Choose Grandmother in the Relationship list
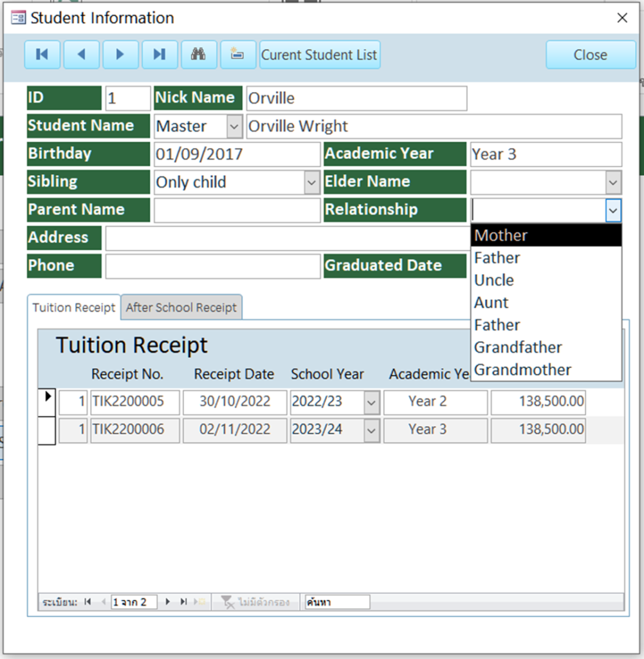The height and width of the screenshot is (659, 644). (546, 370)
